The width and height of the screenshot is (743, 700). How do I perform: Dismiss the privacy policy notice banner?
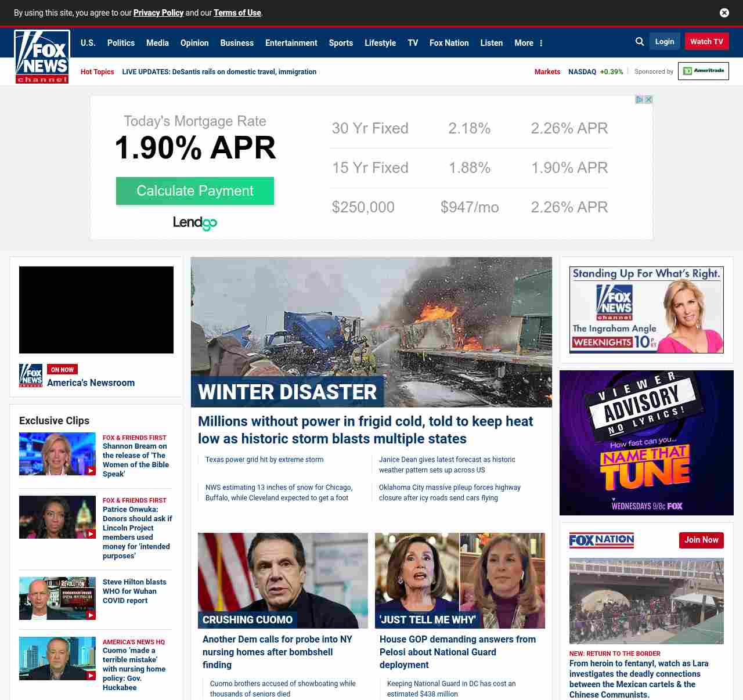(x=724, y=13)
